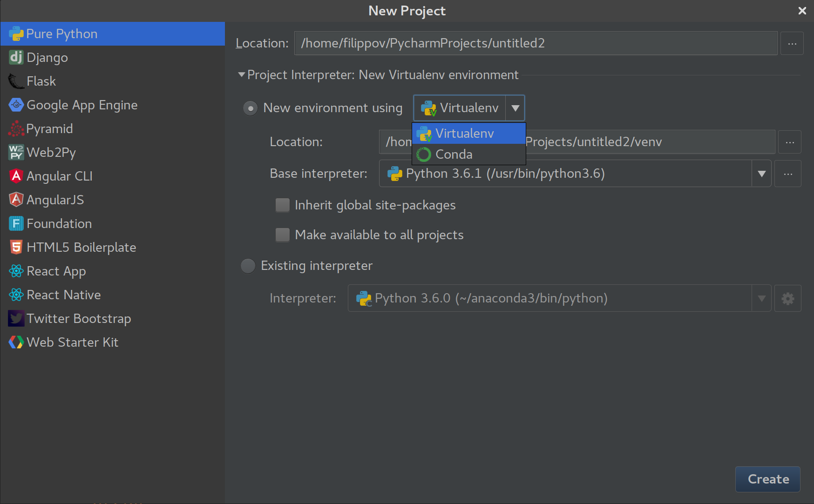The width and height of the screenshot is (814, 504).
Task: Click the Base interpreter label
Action: tap(319, 174)
